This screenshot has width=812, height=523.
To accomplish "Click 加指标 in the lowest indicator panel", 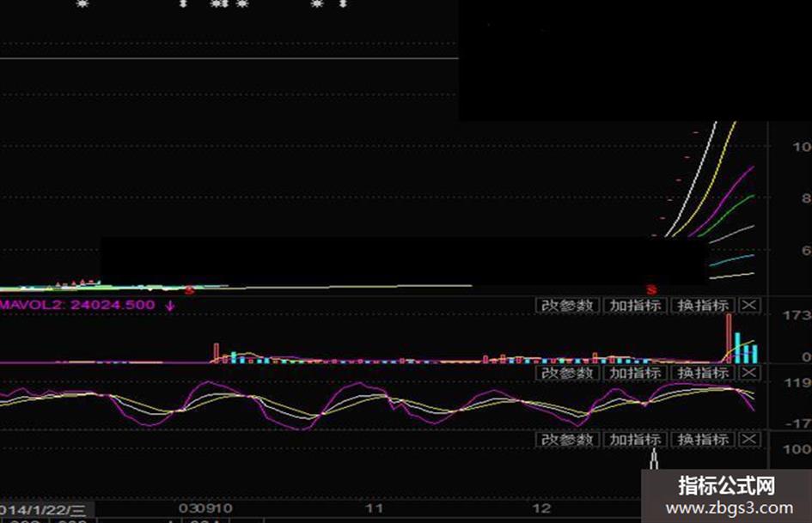I will pyautogui.click(x=635, y=440).
